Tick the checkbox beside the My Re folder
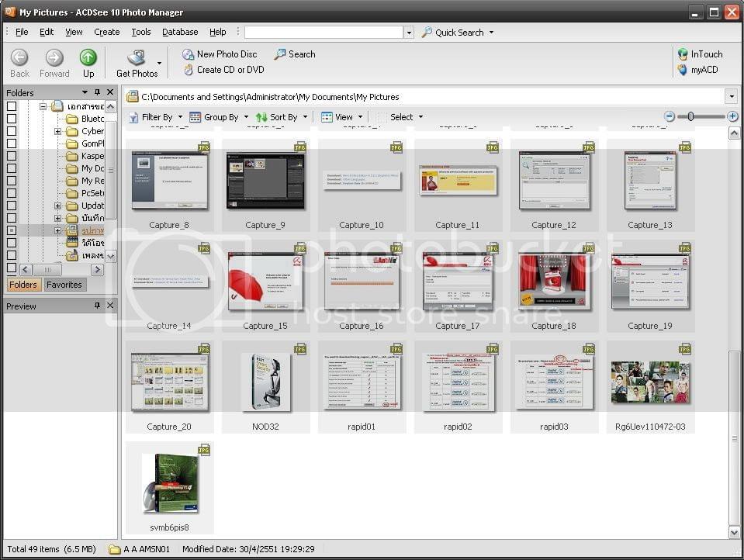Viewport: 744px width, 560px height. (12, 181)
